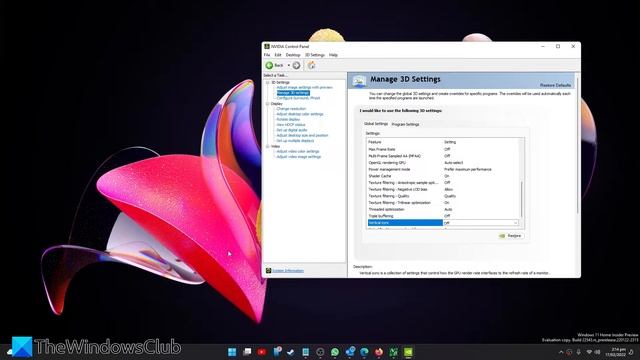Open Configure Surround, PhysX task
This screenshot has width=640, height=360.
298,98
